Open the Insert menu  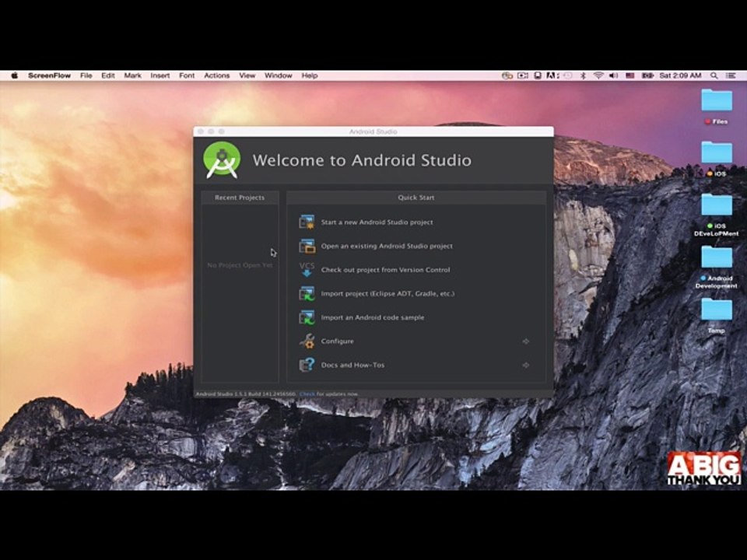[x=160, y=75]
